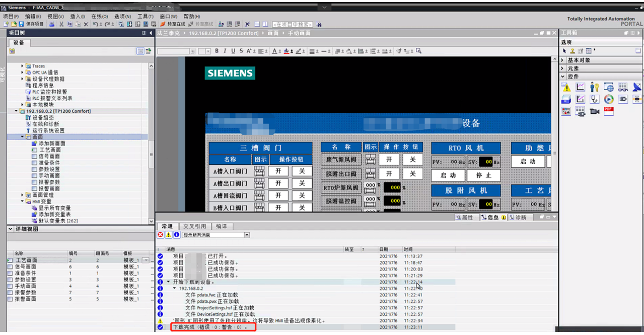The width and height of the screenshot is (644, 335).
Task: Expand the Traces tree node
Action: coord(22,66)
